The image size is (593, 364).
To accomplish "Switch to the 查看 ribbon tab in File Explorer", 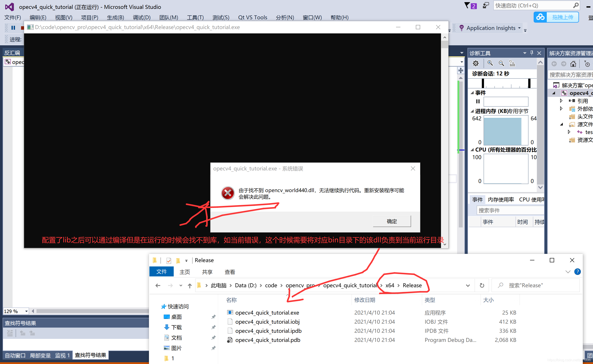I will (230, 272).
